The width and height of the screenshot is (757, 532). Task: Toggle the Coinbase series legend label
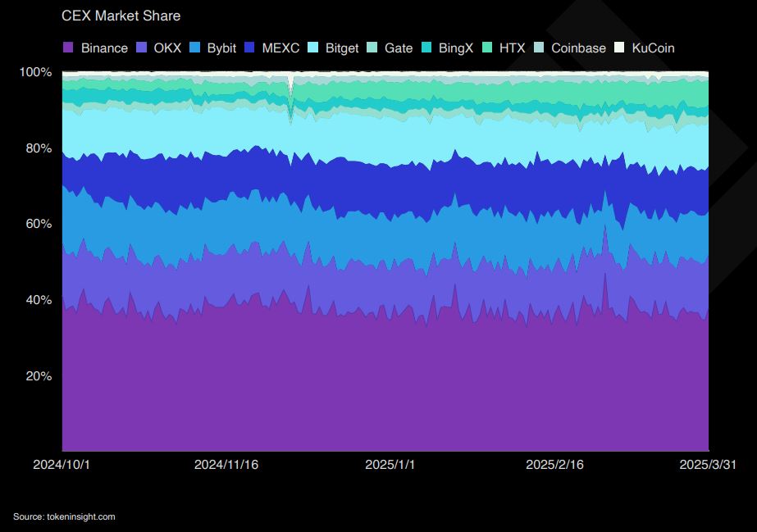(x=578, y=48)
